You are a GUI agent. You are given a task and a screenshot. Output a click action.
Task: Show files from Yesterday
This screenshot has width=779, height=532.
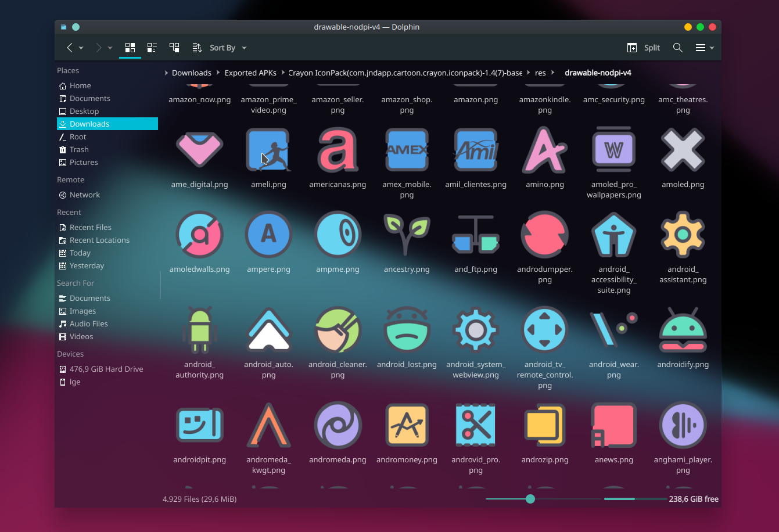tap(107, 265)
